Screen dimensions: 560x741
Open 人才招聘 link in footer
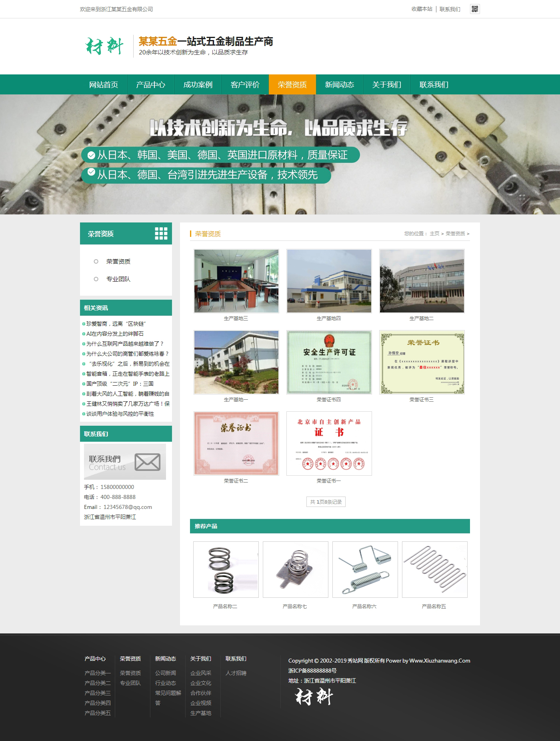click(x=236, y=673)
